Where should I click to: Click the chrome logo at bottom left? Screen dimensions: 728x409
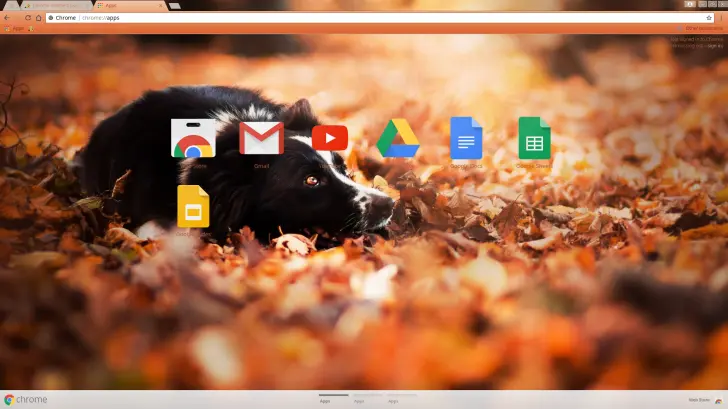pyautogui.click(x=26, y=400)
